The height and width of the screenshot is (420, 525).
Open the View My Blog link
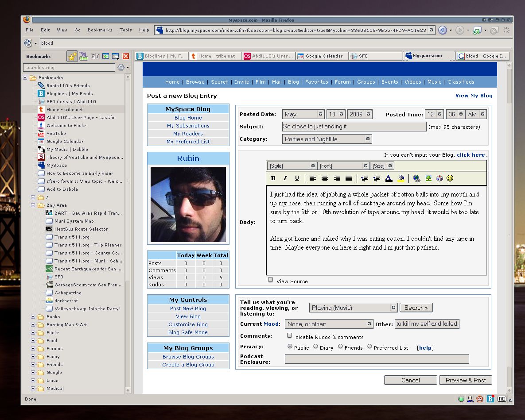pos(474,96)
